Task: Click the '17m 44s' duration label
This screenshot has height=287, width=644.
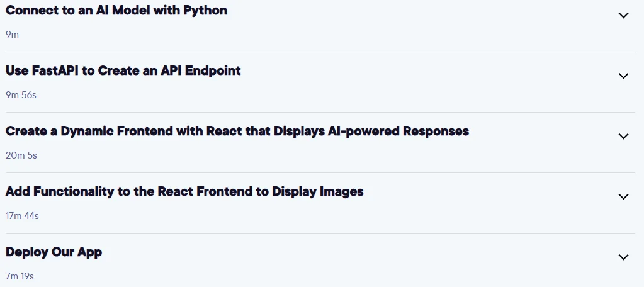Action: [x=22, y=216]
